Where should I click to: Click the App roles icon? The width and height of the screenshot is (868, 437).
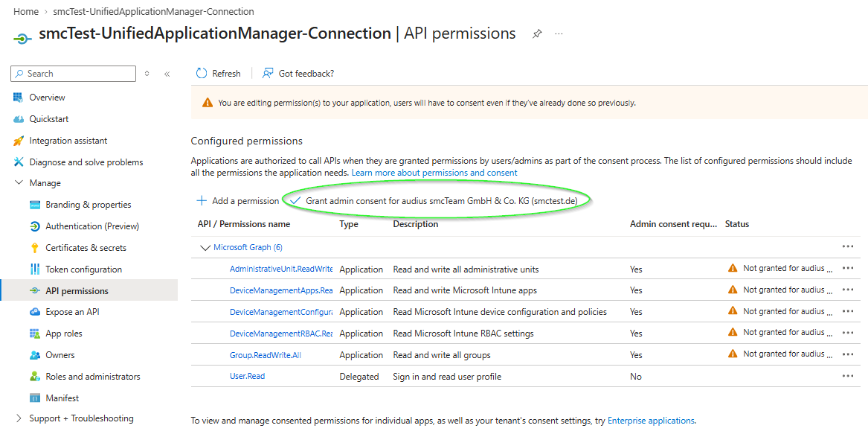coord(35,334)
